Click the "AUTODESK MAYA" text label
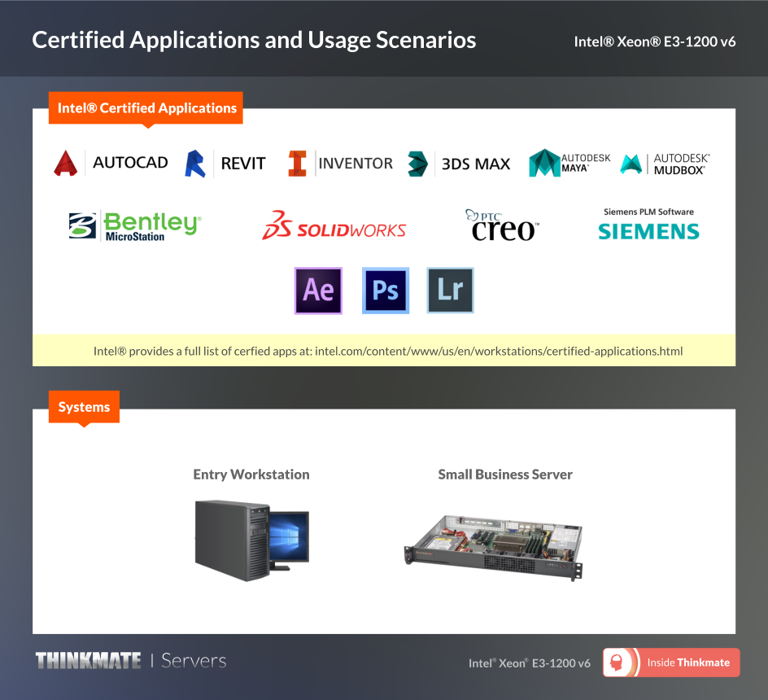Screen dimensions: 768x700 pos(586,163)
